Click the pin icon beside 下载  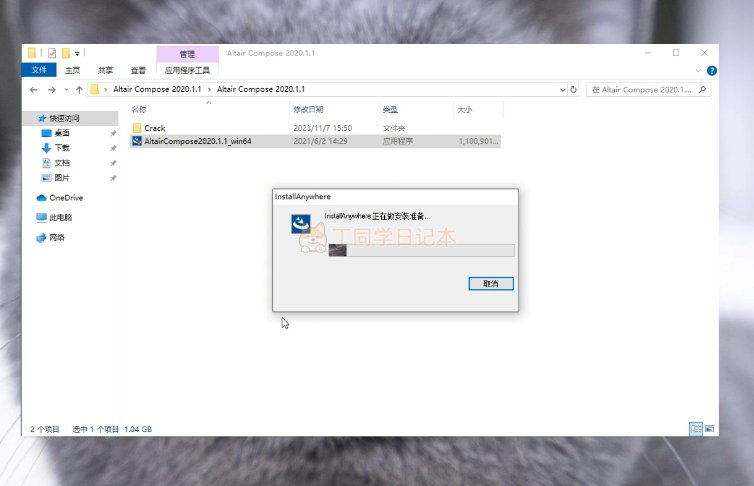point(113,148)
